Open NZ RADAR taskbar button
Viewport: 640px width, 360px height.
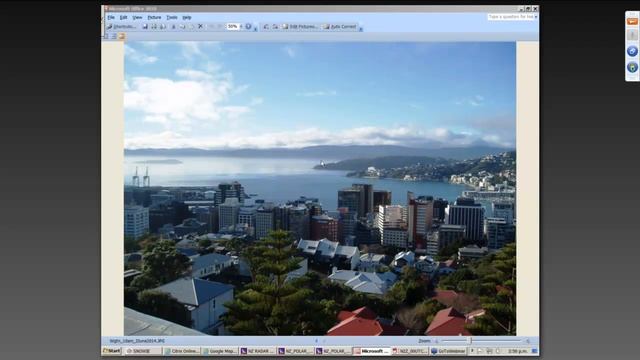pos(258,351)
